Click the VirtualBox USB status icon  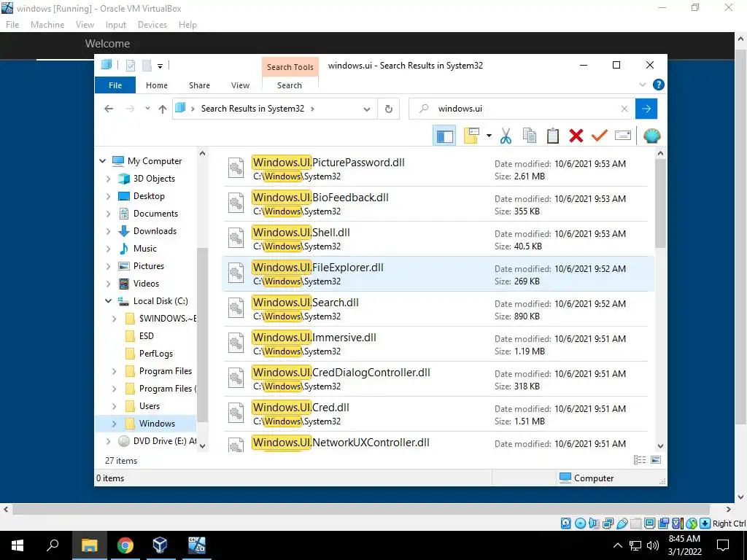click(x=622, y=524)
